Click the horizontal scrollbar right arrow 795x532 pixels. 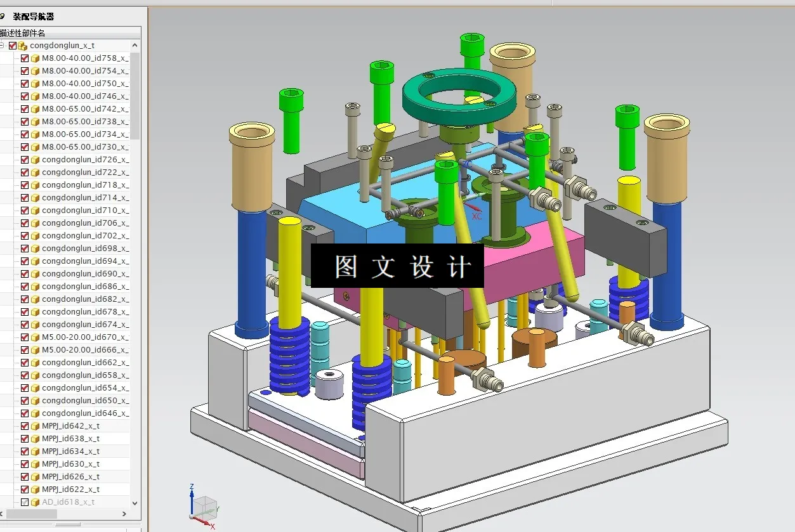tap(124, 514)
